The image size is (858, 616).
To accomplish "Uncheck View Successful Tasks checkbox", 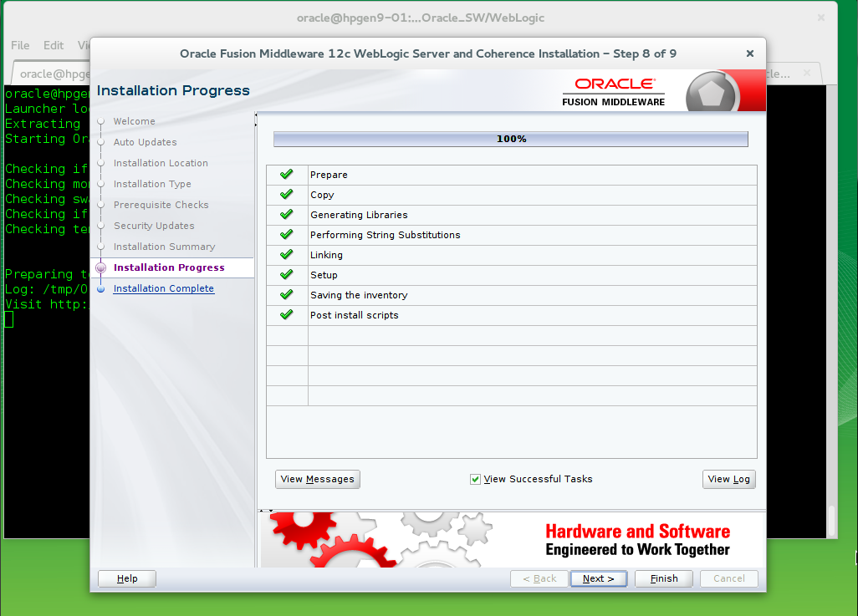I will pos(475,480).
